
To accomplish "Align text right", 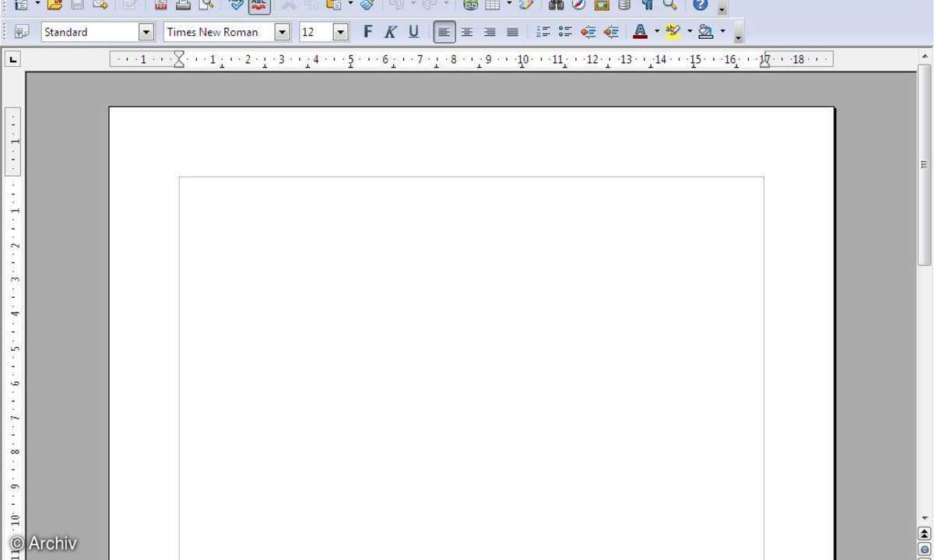I will (490, 32).
